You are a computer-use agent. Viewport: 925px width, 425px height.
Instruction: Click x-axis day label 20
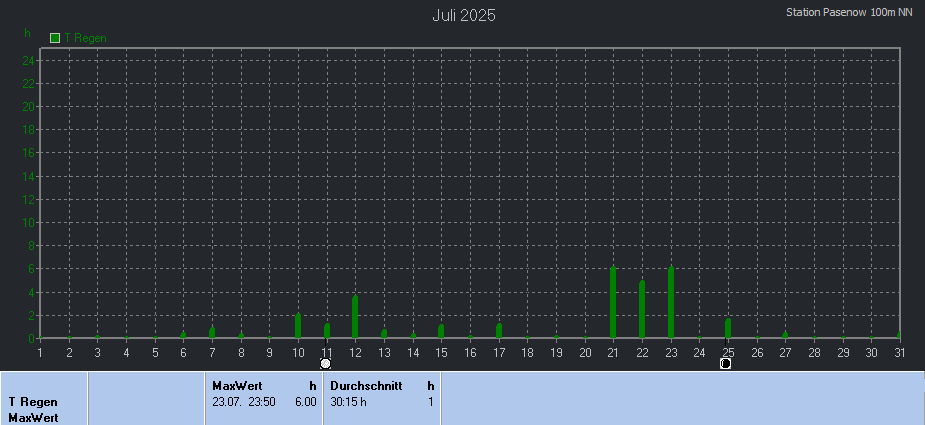(585, 353)
